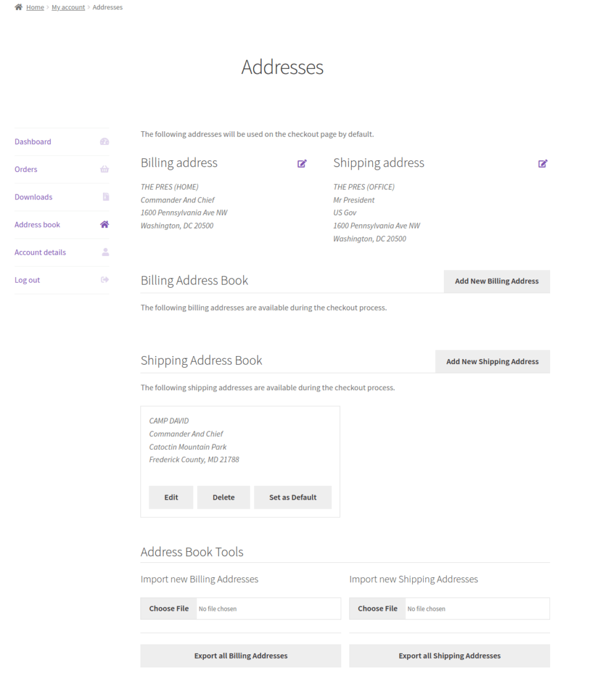Edit the CAMP DAVID shipping address
The height and width of the screenshot is (681, 616).
coord(171,497)
